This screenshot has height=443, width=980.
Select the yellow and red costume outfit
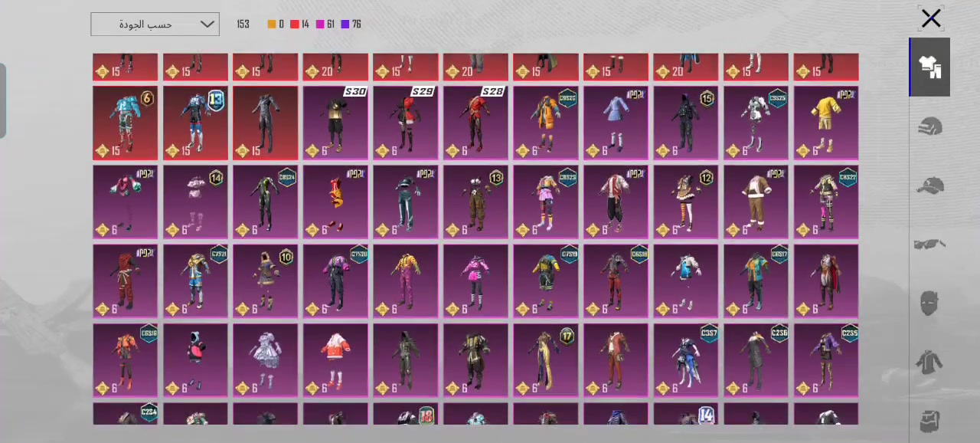click(x=335, y=202)
